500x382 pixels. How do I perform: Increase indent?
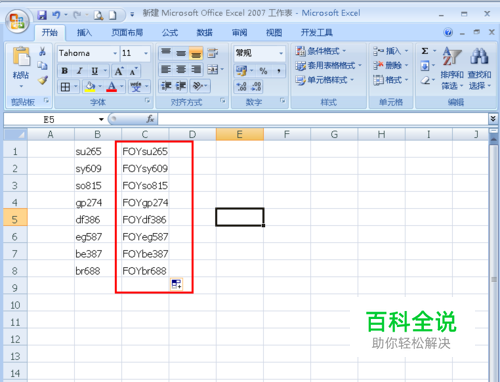[x=181, y=86]
